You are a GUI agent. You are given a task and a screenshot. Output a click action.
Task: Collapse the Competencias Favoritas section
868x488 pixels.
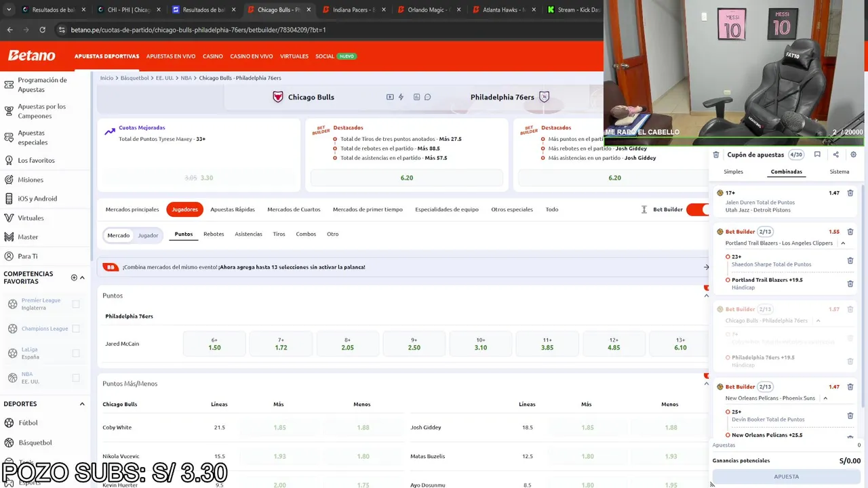pos(82,277)
